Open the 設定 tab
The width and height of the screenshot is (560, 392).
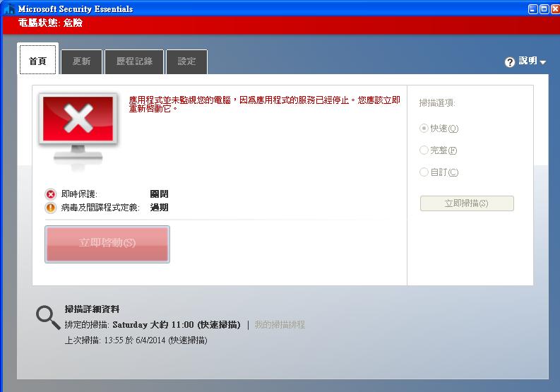(187, 61)
